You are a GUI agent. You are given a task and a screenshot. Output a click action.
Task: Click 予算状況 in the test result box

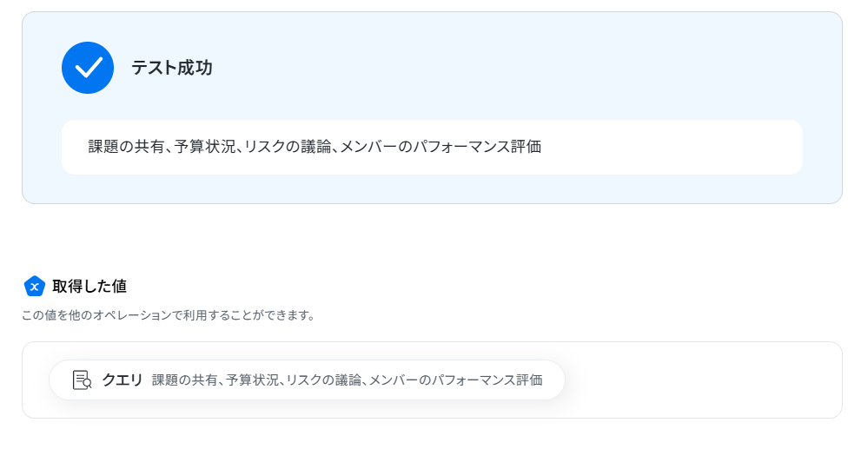204,147
